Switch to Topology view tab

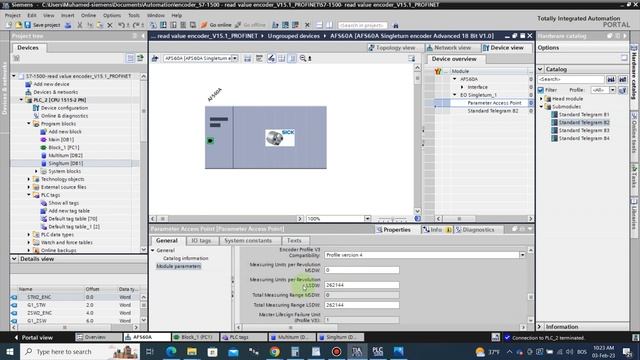click(x=391, y=48)
